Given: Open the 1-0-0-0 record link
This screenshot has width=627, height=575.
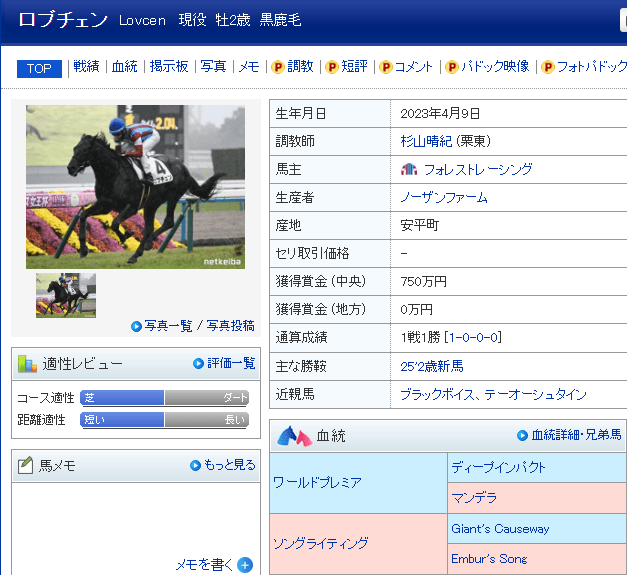Looking at the screenshot, I should pyautogui.click(x=473, y=337).
